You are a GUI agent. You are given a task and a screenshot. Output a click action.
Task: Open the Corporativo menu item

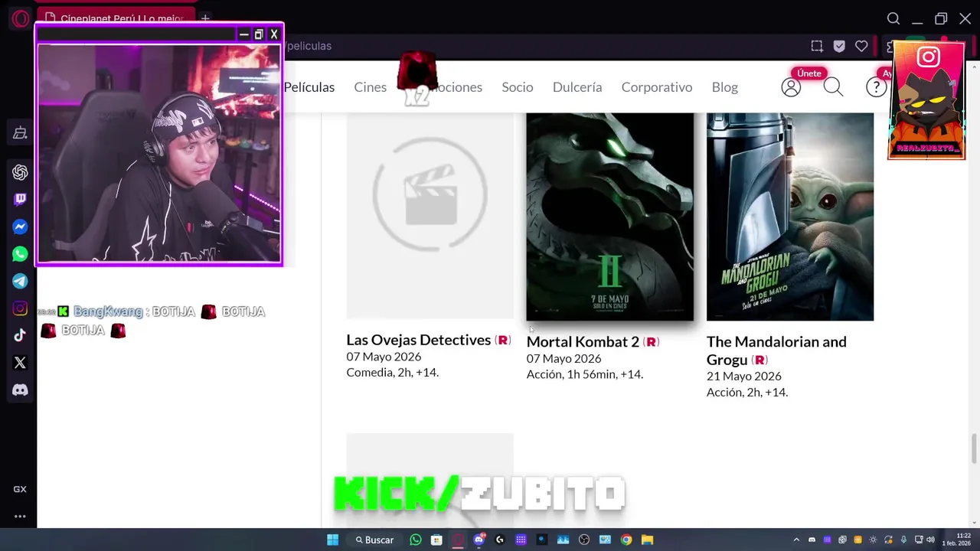tap(657, 87)
